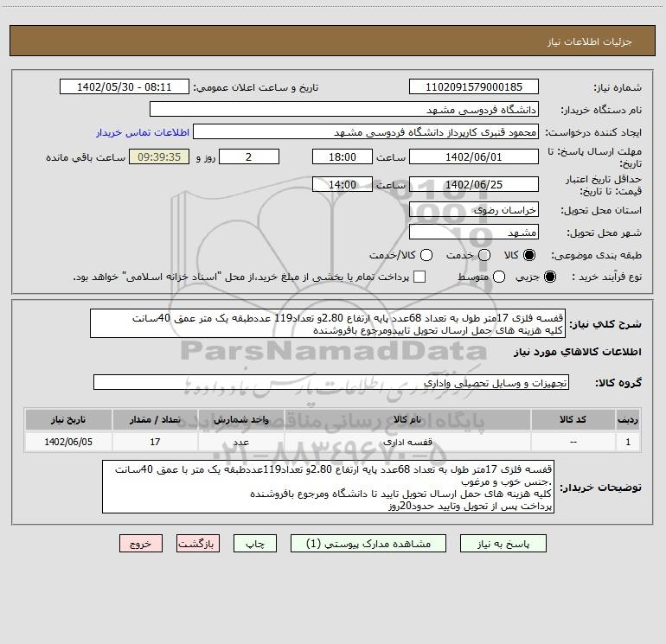Open the اطلاعات تماس خریدار link
Viewport: 666px width, 644px height.
click(x=143, y=132)
